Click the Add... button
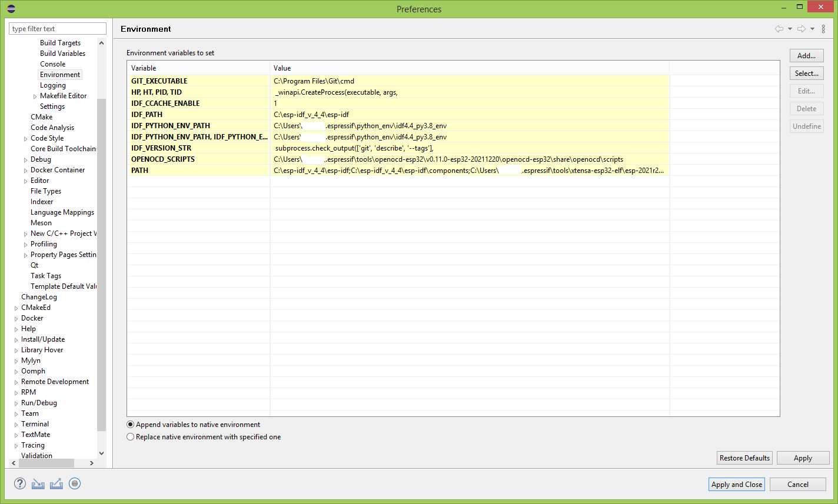The width and height of the screenshot is (838, 504). 806,56
